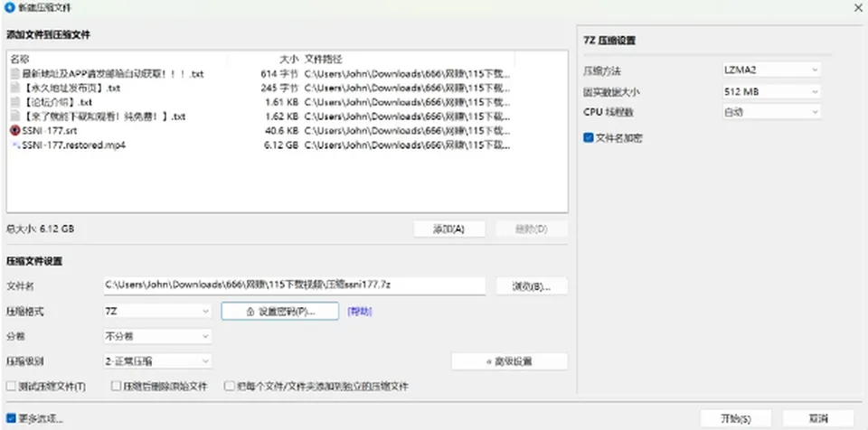Enable the 测试压缩文件(T) checkbox
The width and height of the screenshot is (868, 430).
pyautogui.click(x=11, y=387)
